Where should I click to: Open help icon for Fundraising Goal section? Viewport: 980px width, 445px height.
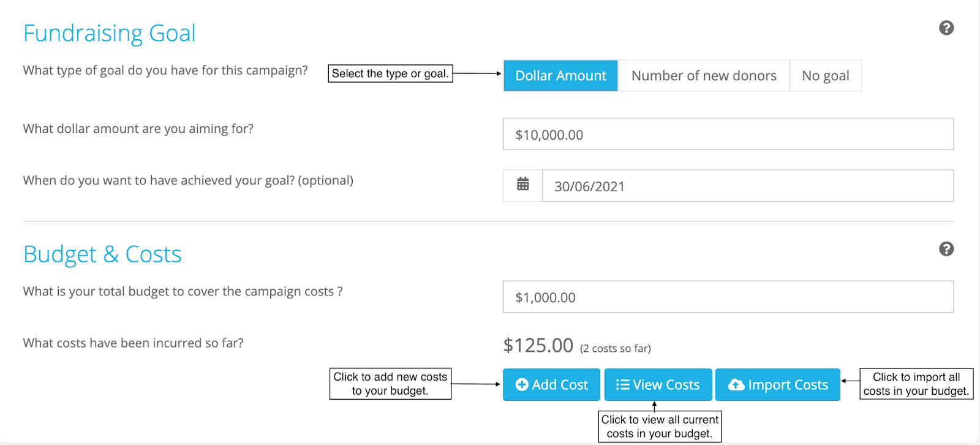(x=946, y=28)
